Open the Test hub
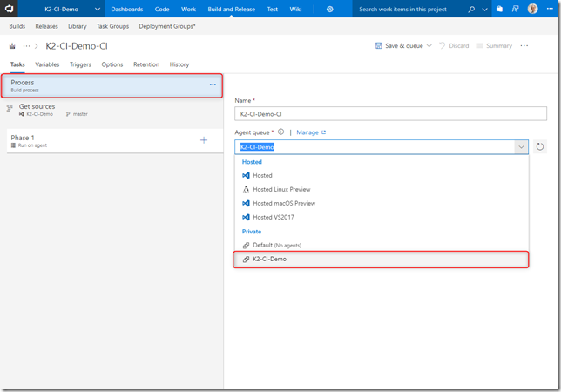The width and height of the screenshot is (561, 392). [x=273, y=10]
